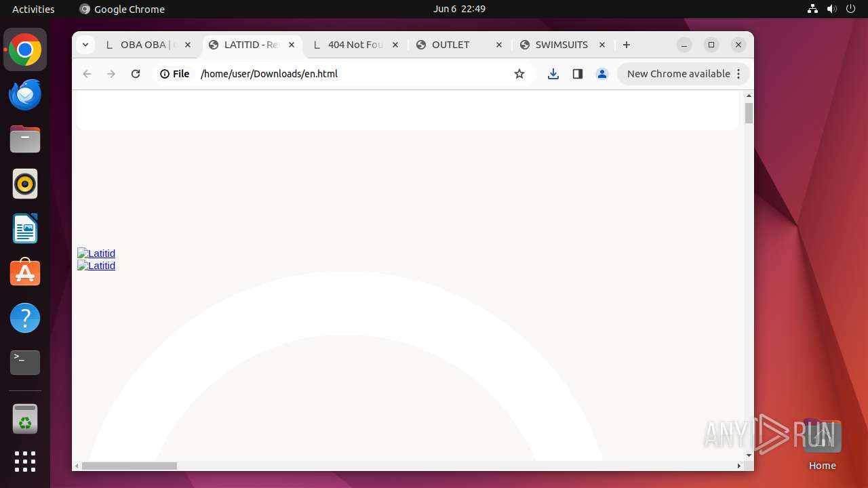Open the Home folder desktop icon
The image size is (868, 488).
pyautogui.click(x=822, y=445)
